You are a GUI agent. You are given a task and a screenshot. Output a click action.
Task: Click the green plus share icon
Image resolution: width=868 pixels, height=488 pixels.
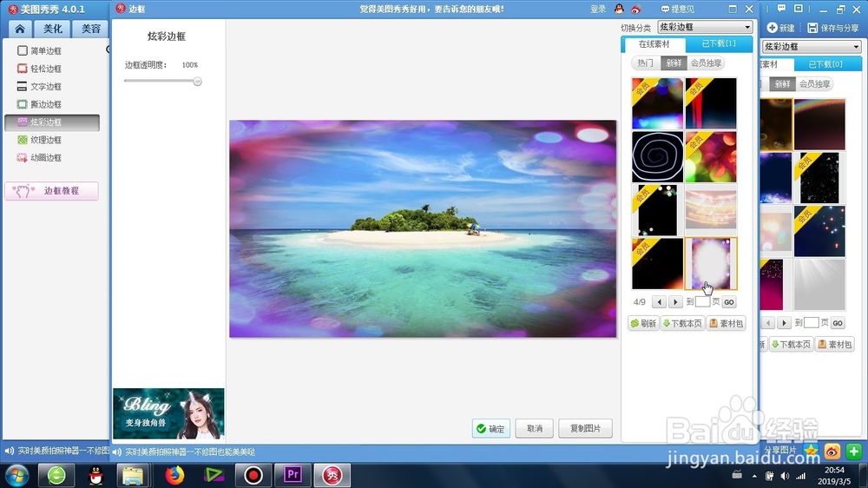pos(853,452)
